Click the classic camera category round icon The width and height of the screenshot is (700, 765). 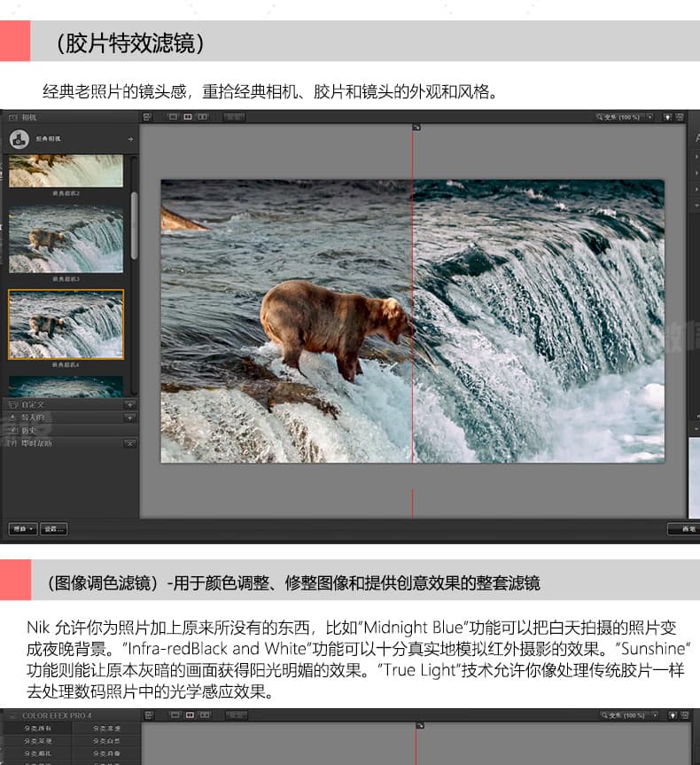click(x=19, y=139)
